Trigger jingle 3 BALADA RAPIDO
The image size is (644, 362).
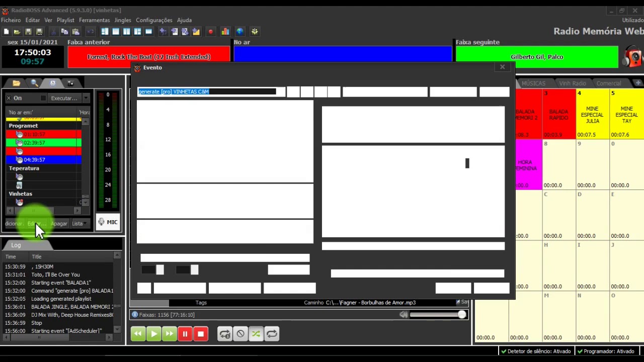[558, 114]
